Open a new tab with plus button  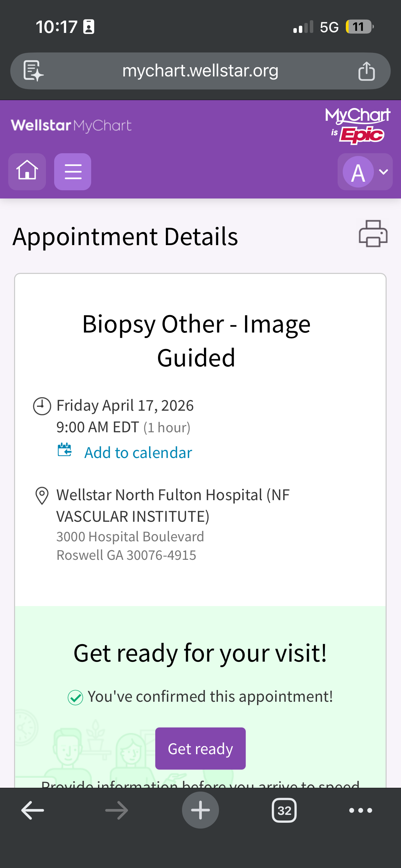point(200,810)
